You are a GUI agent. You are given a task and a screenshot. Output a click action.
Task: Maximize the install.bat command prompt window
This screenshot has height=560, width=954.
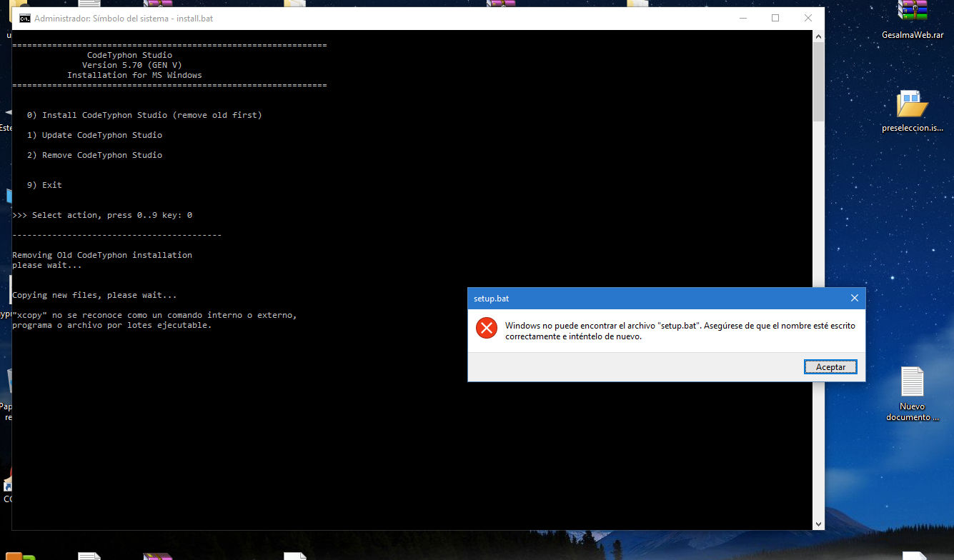(775, 18)
